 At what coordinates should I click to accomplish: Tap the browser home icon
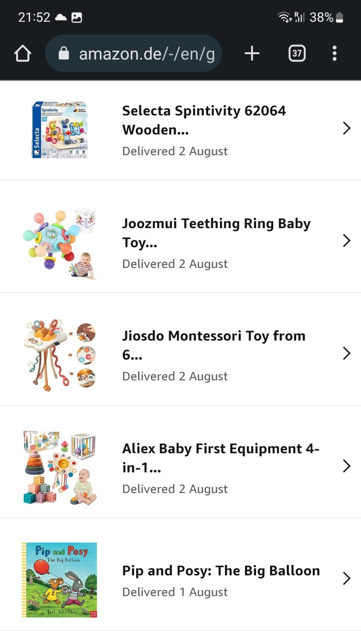[x=23, y=54]
